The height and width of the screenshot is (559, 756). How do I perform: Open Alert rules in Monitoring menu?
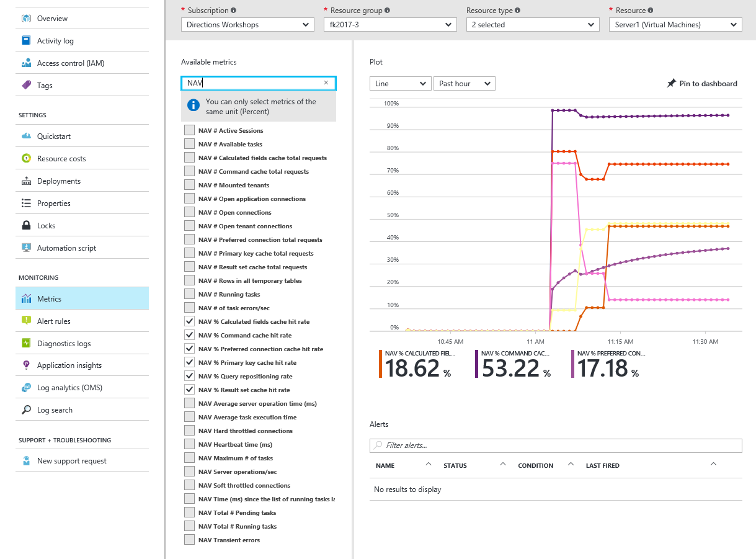[x=54, y=321]
